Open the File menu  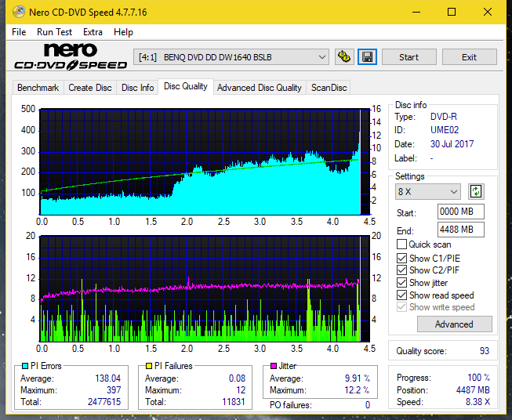pyautogui.click(x=19, y=32)
